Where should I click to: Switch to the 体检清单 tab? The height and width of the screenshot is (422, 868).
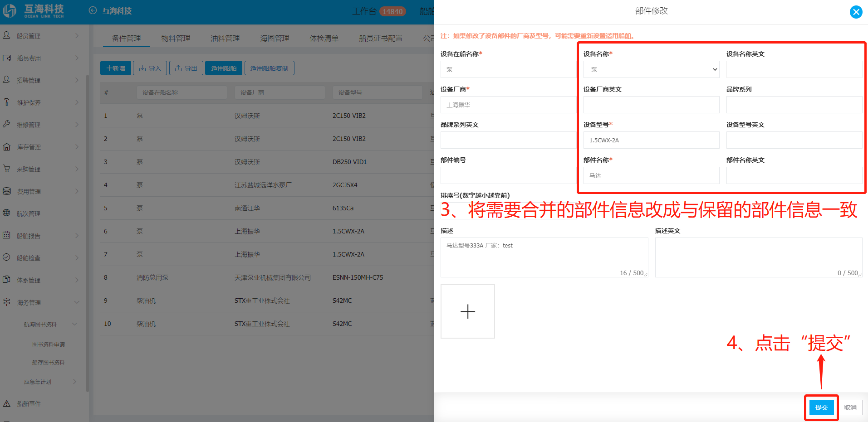pyautogui.click(x=324, y=38)
